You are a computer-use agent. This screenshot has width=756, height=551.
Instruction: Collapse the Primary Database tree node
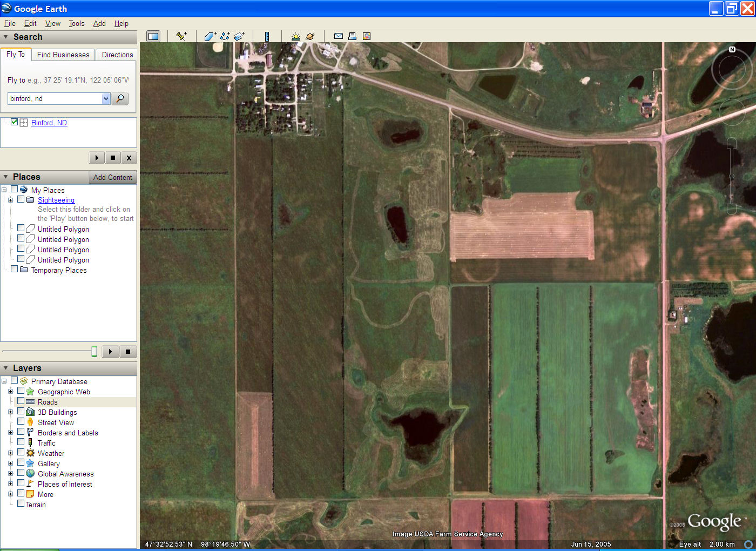click(x=4, y=381)
